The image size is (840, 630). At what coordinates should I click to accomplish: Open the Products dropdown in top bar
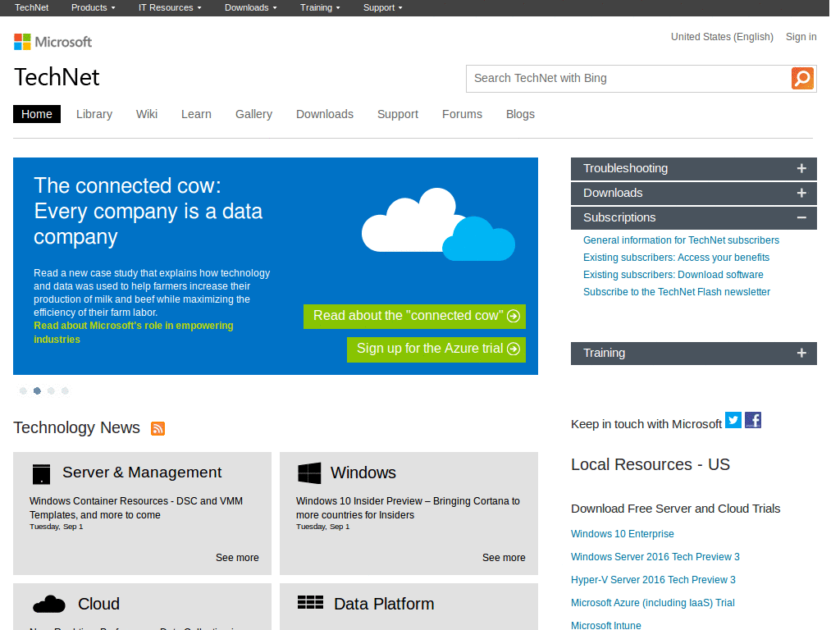pyautogui.click(x=94, y=7)
